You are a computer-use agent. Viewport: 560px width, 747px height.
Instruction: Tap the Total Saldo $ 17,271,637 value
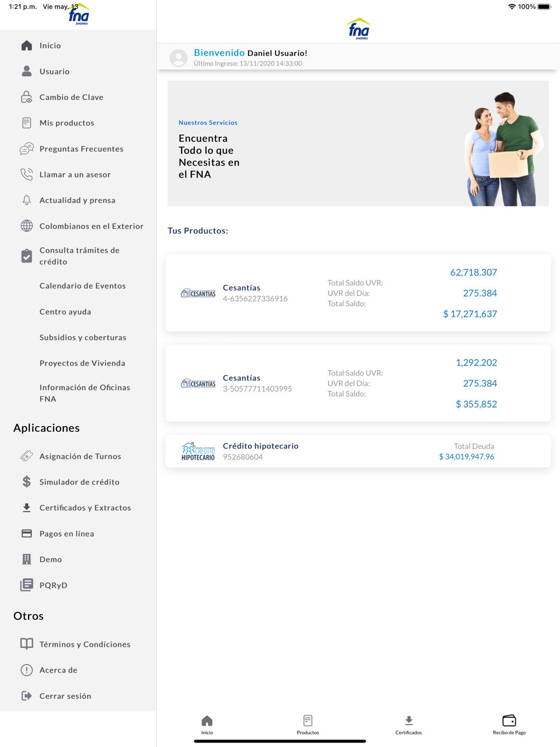pos(470,314)
